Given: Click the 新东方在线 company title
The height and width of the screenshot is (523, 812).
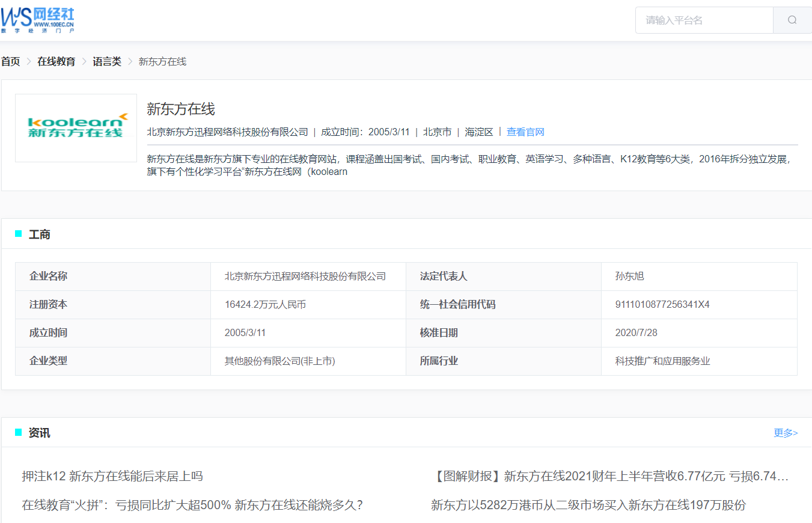Looking at the screenshot, I should (181, 109).
